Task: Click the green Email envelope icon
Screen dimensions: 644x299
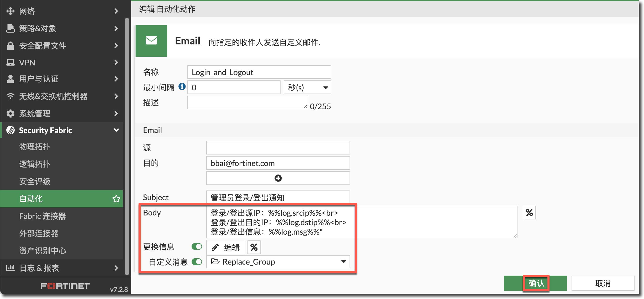Action: tap(151, 41)
